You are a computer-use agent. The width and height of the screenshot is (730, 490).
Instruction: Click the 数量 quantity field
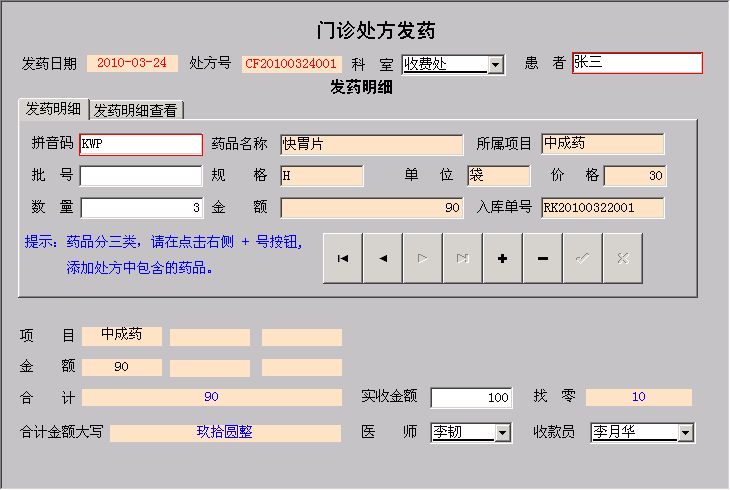point(141,208)
